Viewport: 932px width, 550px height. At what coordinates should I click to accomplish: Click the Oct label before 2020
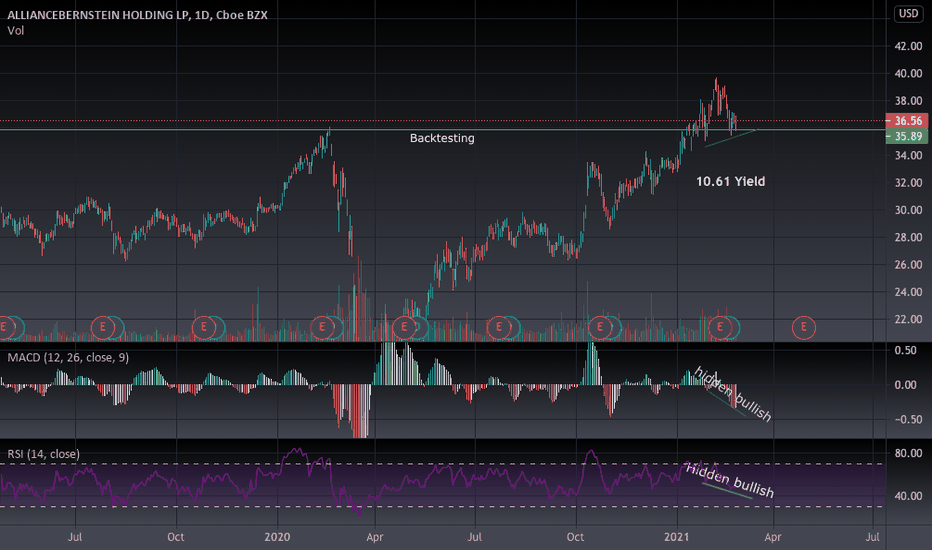pyautogui.click(x=175, y=537)
